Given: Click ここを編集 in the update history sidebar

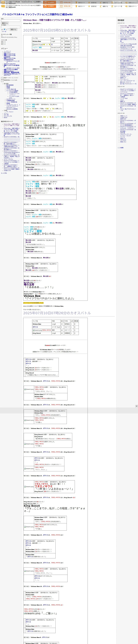Looking at the screenshot, I should click(120, 148).
